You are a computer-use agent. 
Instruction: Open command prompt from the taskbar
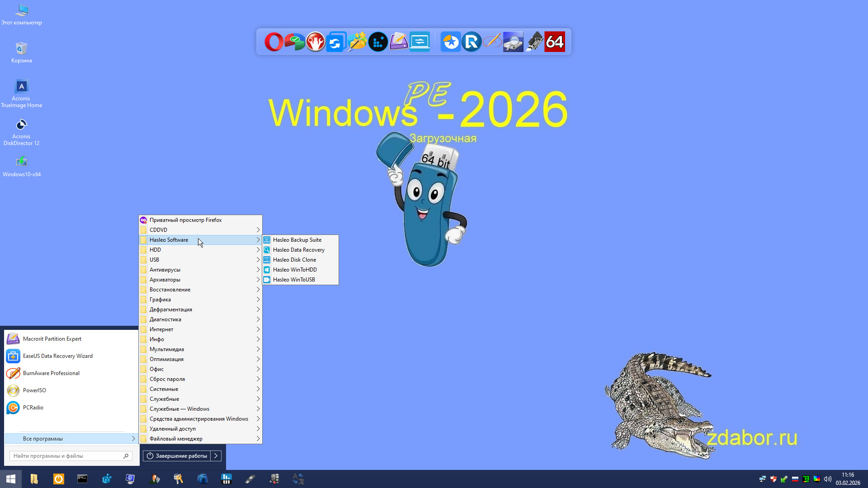[82, 479]
